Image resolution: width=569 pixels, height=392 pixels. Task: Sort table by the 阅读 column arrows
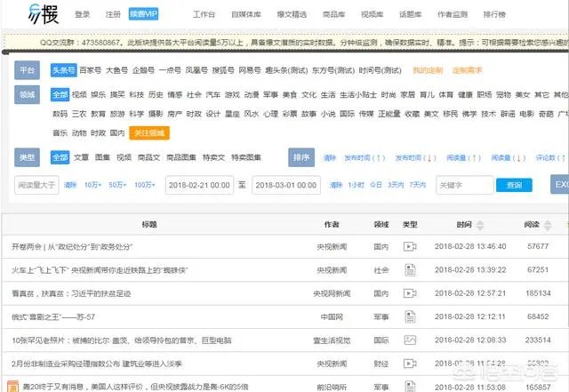pos(548,226)
